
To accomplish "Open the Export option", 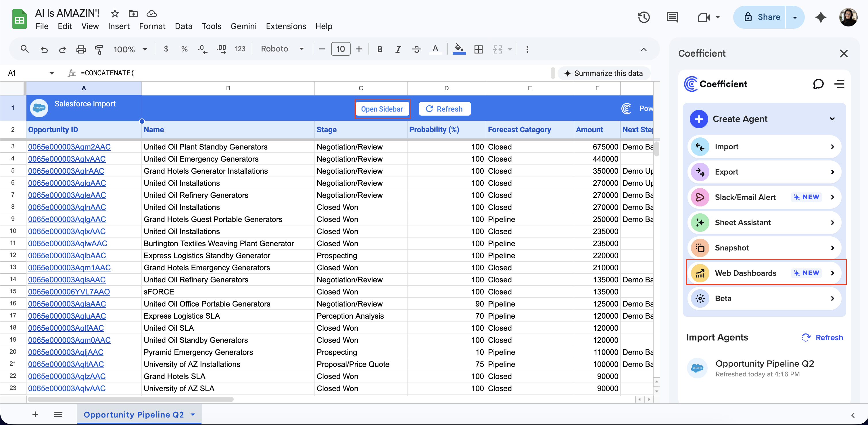I will pyautogui.click(x=764, y=172).
